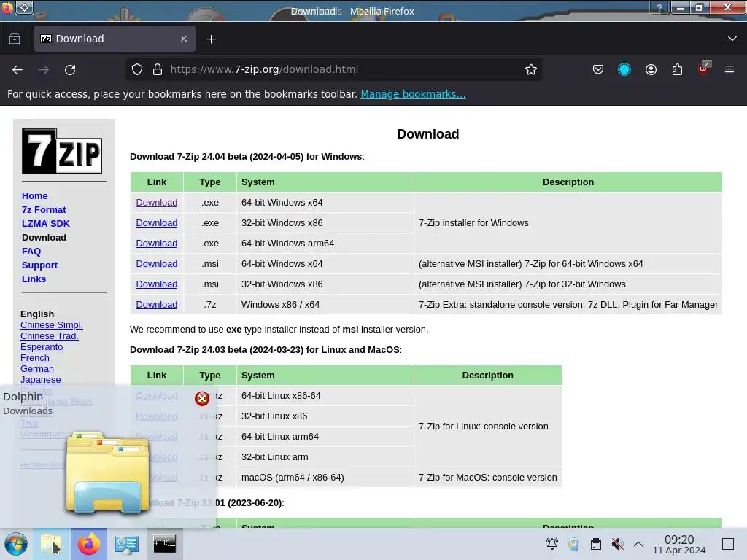This screenshot has width=747, height=560.
Task: Switch language to Chinese Simpl.
Action: click(x=52, y=324)
